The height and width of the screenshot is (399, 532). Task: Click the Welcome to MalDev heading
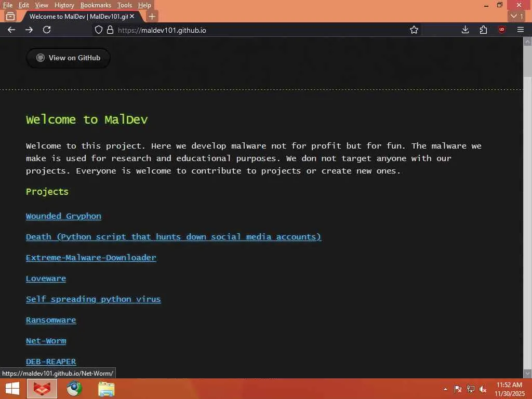[87, 120]
